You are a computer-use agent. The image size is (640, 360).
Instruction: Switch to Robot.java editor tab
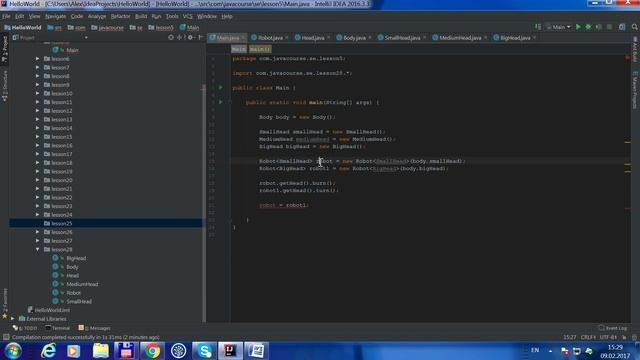point(270,38)
